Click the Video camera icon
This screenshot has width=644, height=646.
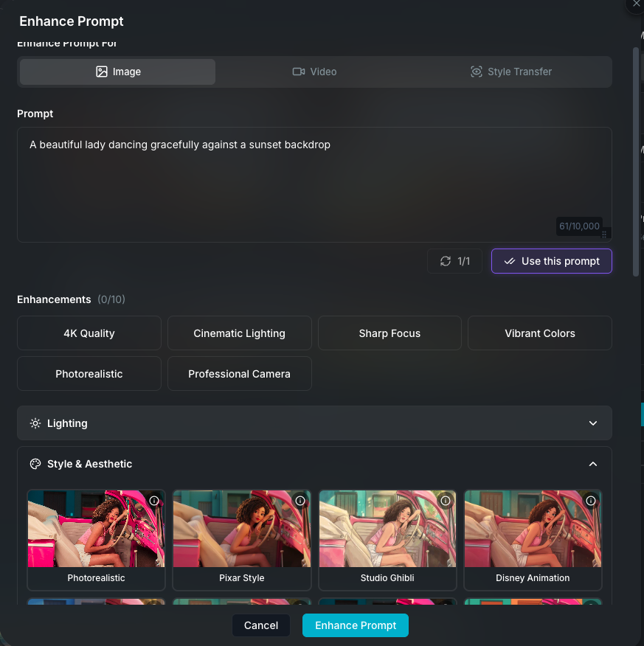298,72
